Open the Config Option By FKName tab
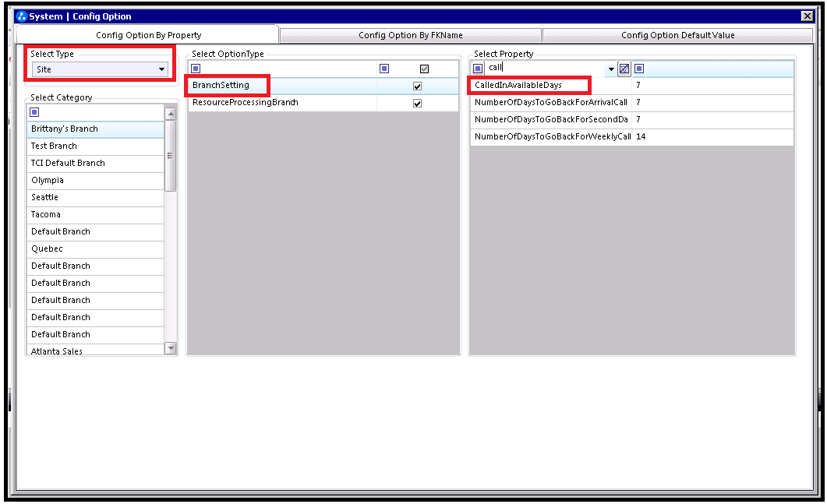This screenshot has width=827, height=504. (x=410, y=35)
